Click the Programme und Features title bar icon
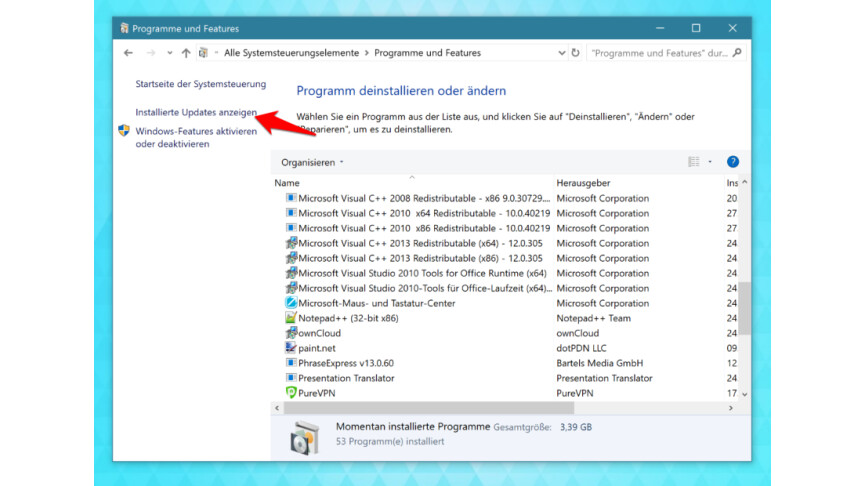864x486 pixels. [124, 28]
